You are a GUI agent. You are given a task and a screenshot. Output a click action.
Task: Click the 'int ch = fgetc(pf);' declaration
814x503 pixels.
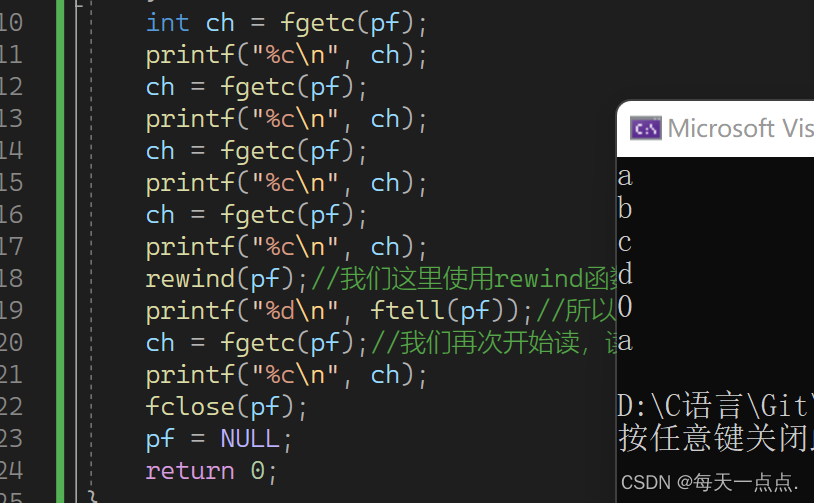[286, 22]
